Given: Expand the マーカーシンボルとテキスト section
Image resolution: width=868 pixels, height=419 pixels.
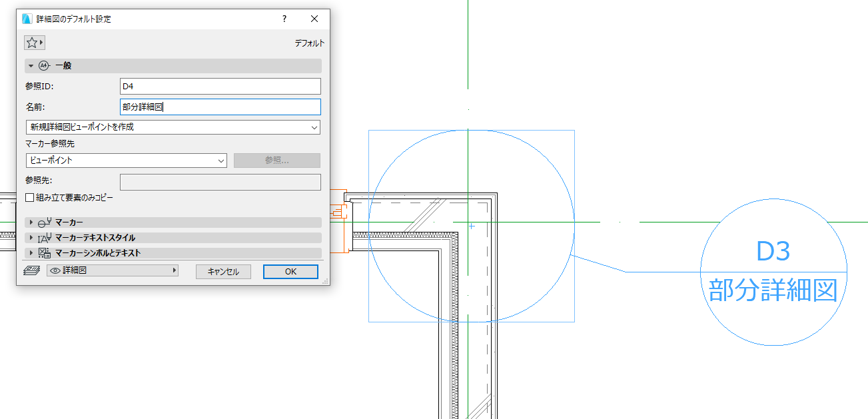Looking at the screenshot, I should [31, 253].
